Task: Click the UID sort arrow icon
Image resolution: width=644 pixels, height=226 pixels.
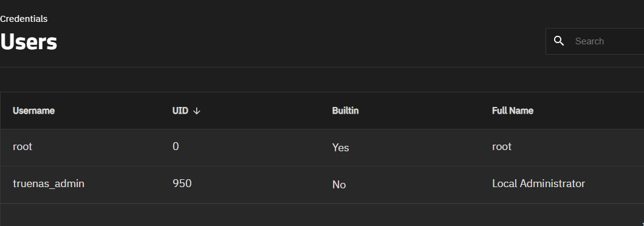Action: click(196, 111)
